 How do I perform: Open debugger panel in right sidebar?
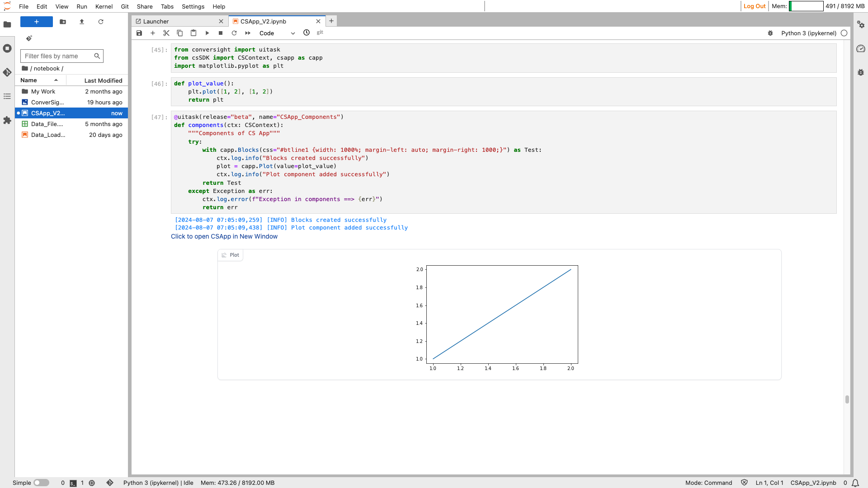[x=861, y=72]
